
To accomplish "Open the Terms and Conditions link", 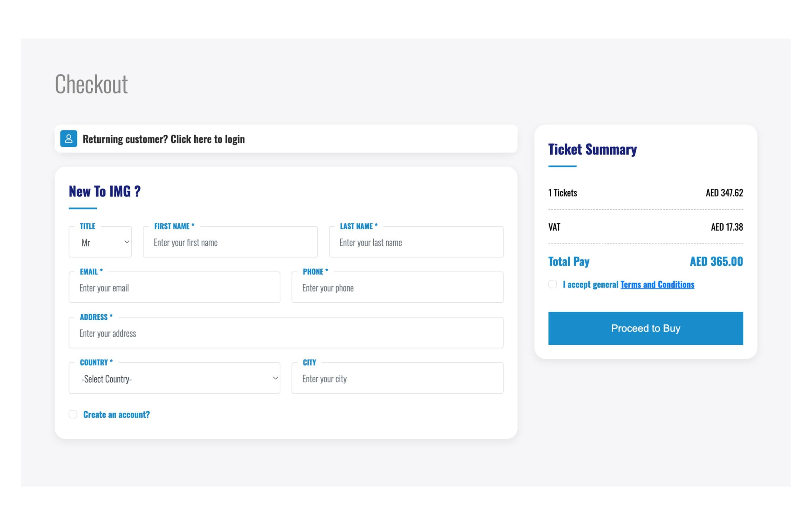I will [x=657, y=284].
